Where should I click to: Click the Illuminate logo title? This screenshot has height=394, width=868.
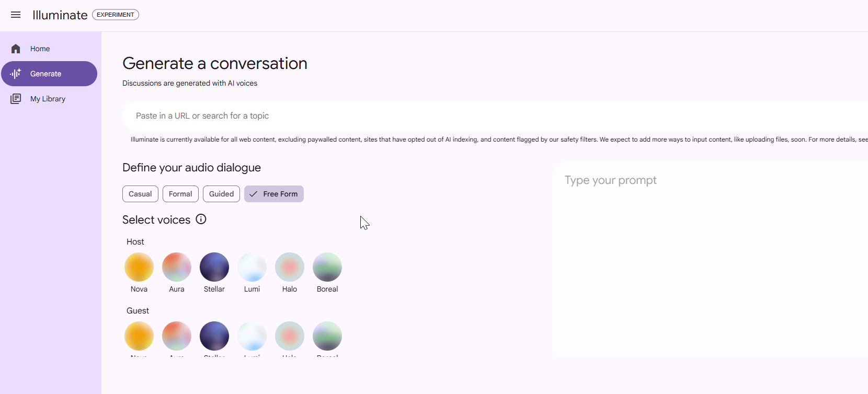pyautogui.click(x=60, y=15)
